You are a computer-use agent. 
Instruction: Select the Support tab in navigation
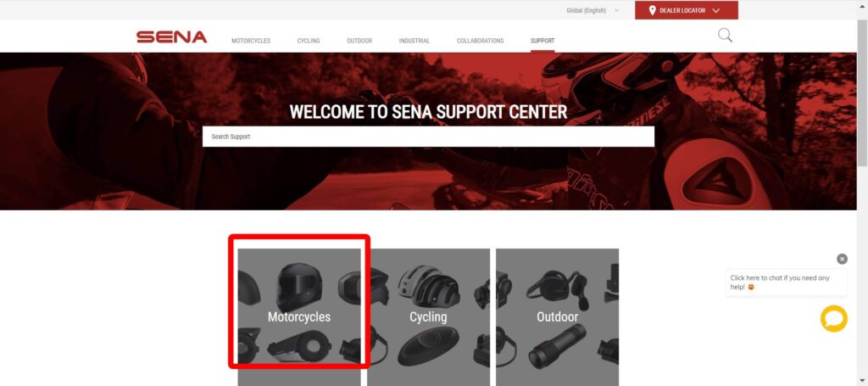[542, 41]
